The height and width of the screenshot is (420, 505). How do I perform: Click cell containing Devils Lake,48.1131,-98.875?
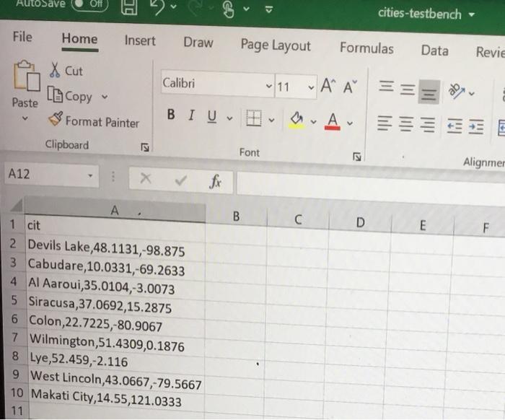tap(115, 249)
